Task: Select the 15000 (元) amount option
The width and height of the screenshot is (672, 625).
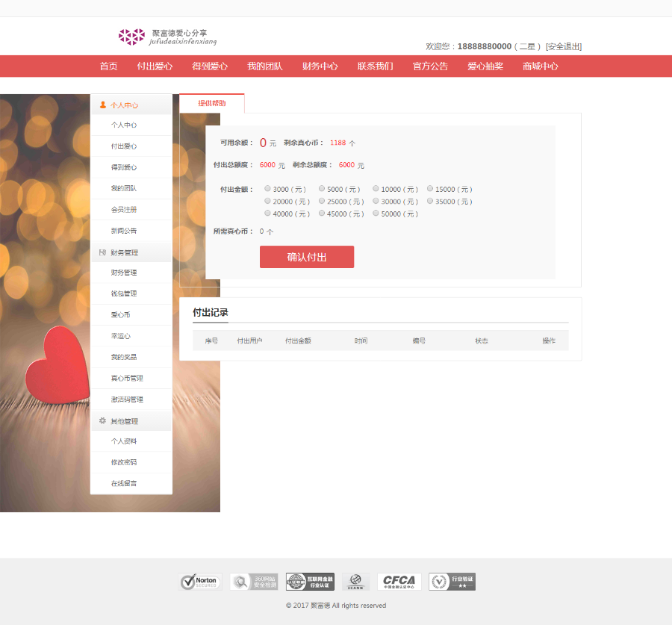Action: (x=430, y=189)
